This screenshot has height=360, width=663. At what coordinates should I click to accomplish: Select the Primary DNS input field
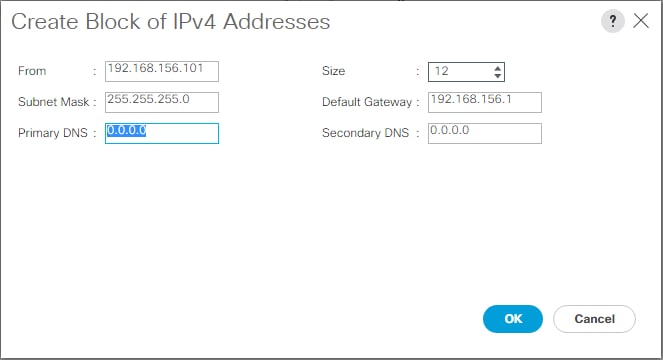162,133
